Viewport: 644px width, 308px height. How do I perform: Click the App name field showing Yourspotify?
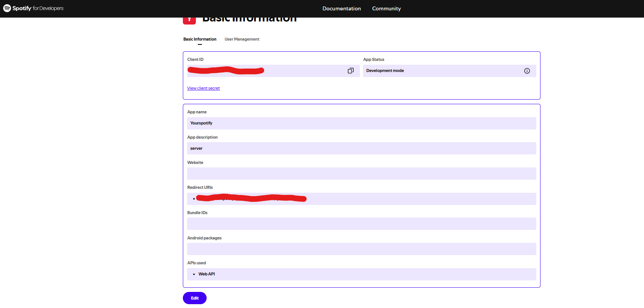click(361, 123)
